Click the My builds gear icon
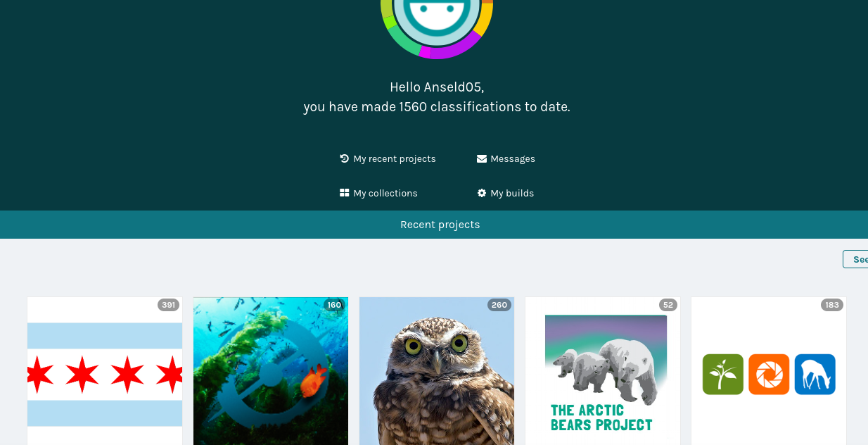 [x=482, y=193]
